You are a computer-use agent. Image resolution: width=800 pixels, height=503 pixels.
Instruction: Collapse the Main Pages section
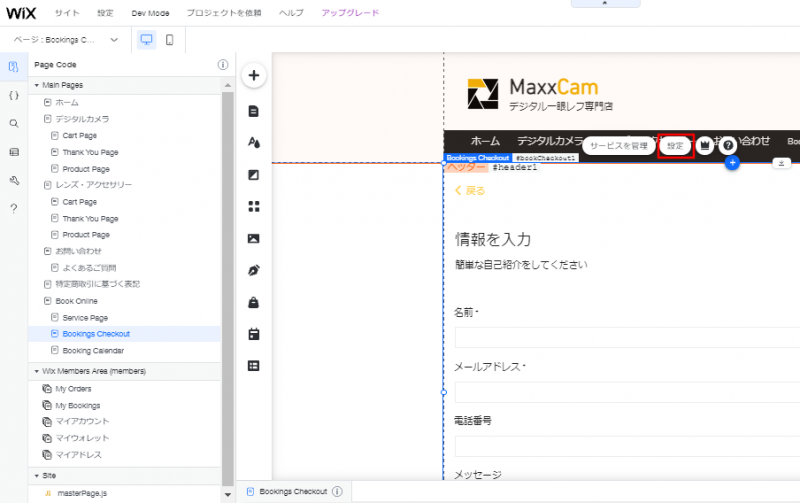pos(37,85)
